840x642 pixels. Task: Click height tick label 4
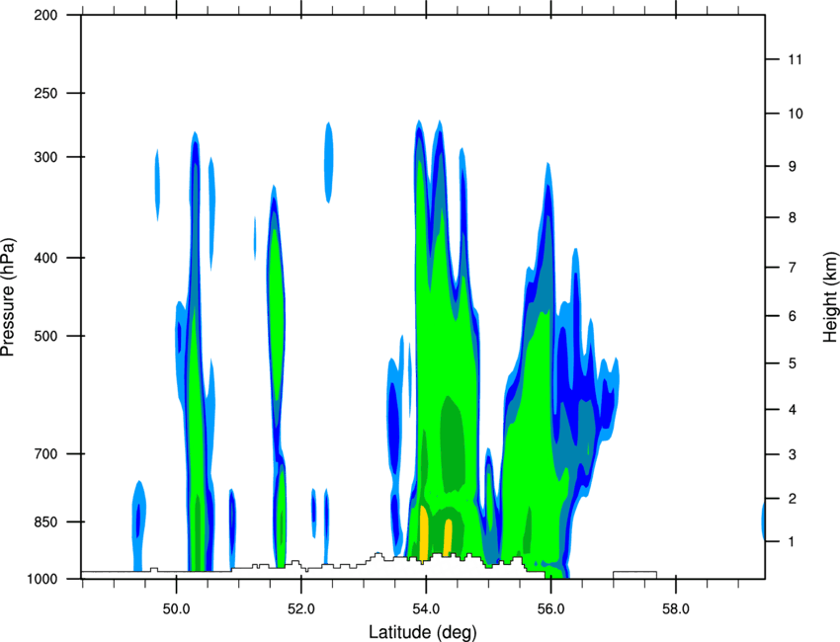792,410
